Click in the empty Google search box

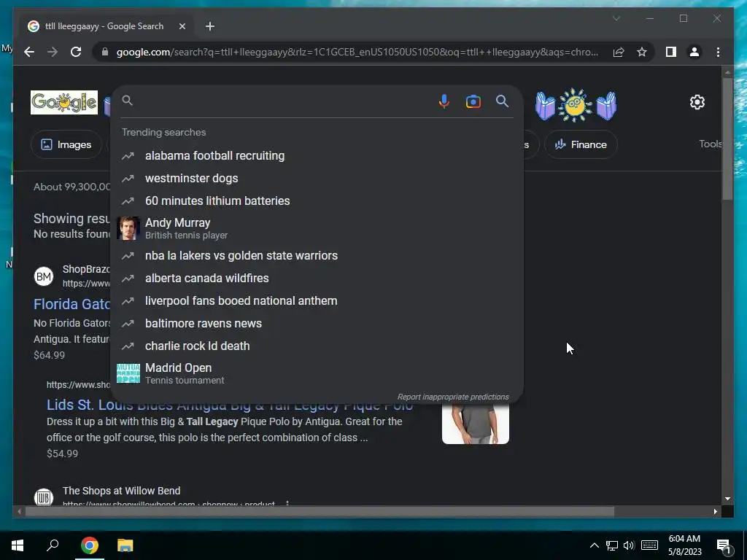(x=281, y=101)
